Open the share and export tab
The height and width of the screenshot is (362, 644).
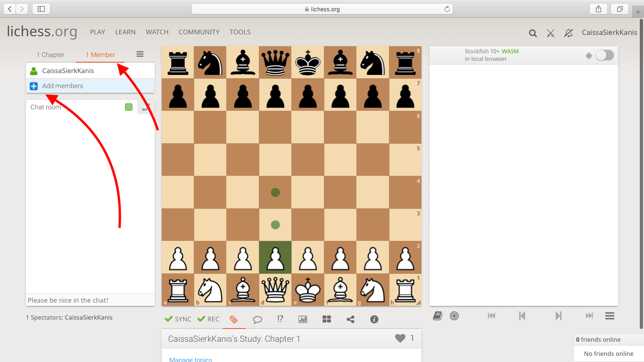[350, 319]
